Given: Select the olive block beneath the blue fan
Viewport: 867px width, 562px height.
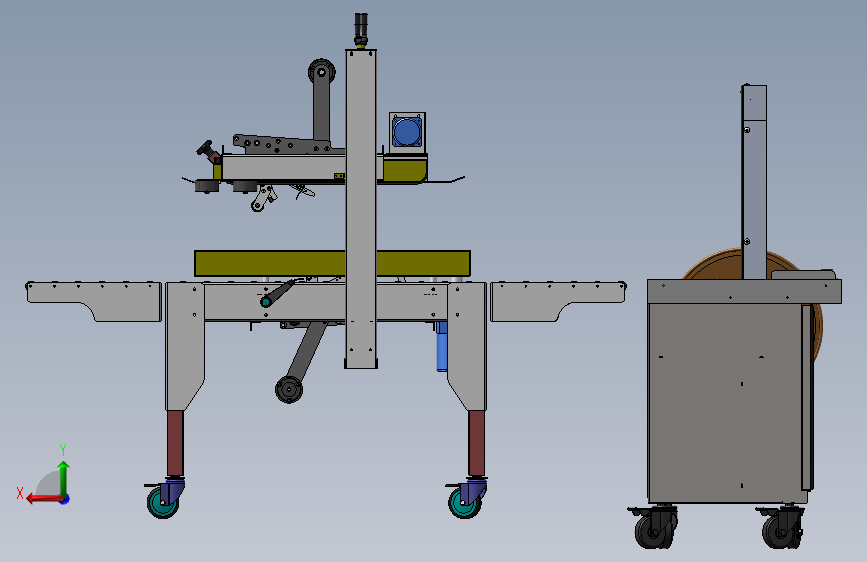Looking at the screenshot, I should pos(405,168).
